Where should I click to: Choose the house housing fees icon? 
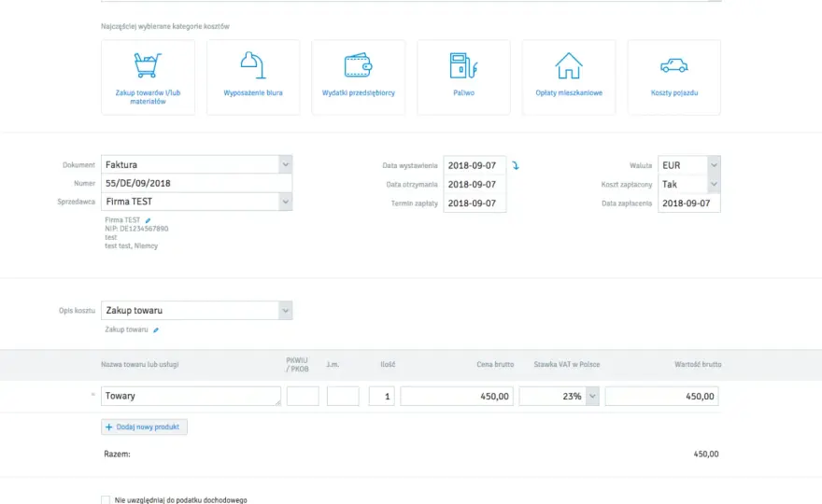click(x=569, y=65)
